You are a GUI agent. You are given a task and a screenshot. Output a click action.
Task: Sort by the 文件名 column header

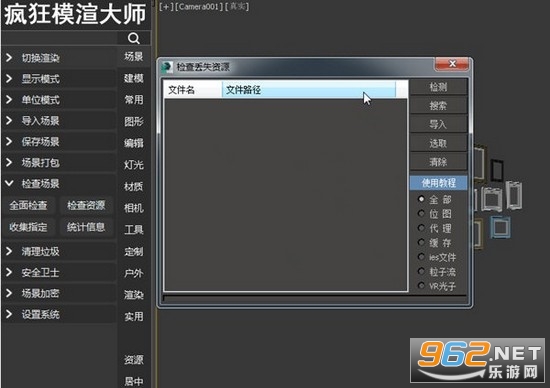[x=193, y=90]
